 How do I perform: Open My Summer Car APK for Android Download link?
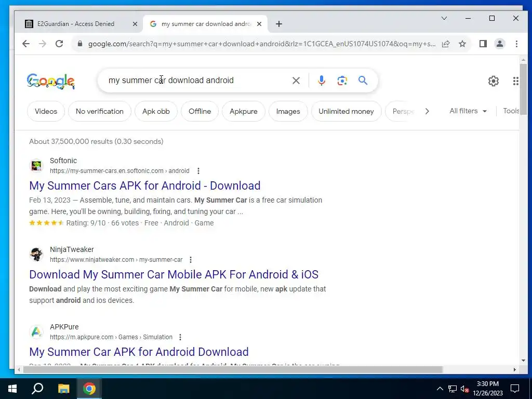point(139,352)
